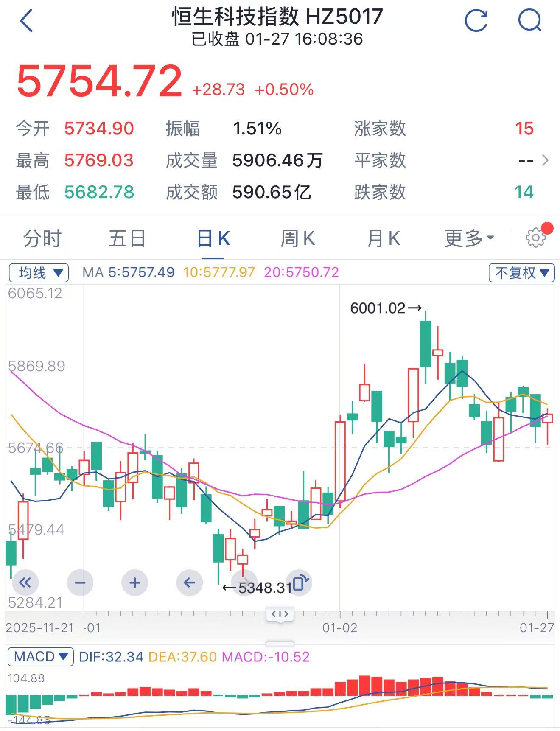The height and width of the screenshot is (731, 560).
Task: Tap the MA 20:5750.72 label
Action: coord(301,272)
